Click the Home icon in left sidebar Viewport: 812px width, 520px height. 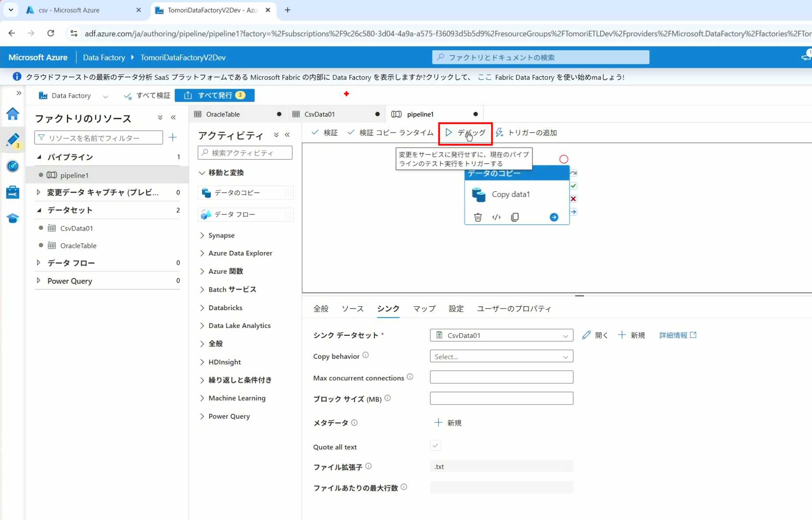(x=12, y=114)
